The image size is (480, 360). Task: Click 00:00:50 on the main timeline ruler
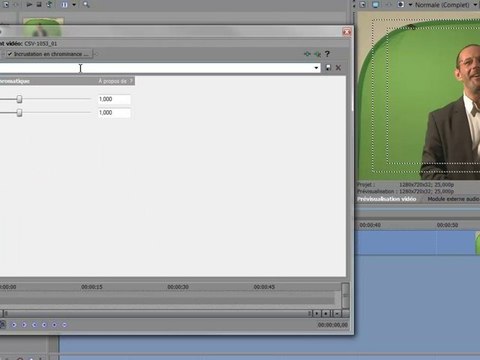point(447,225)
